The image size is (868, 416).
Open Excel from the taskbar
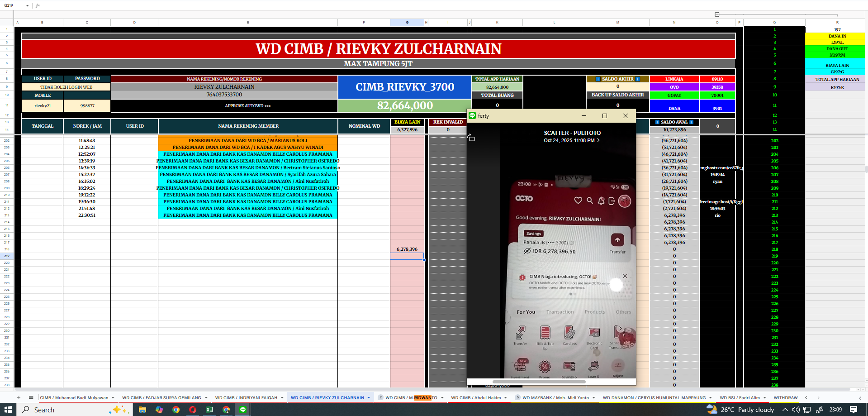[x=209, y=409]
